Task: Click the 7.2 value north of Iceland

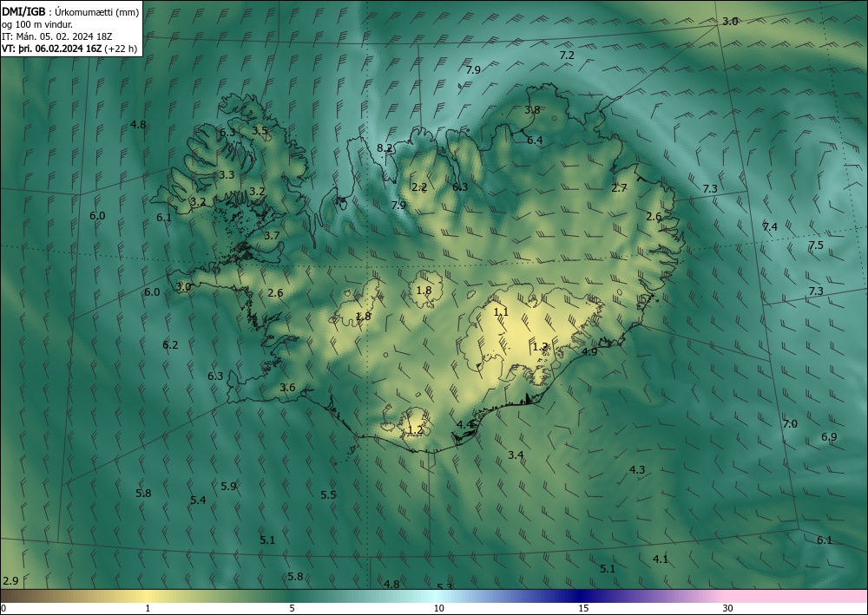Action: tap(567, 56)
